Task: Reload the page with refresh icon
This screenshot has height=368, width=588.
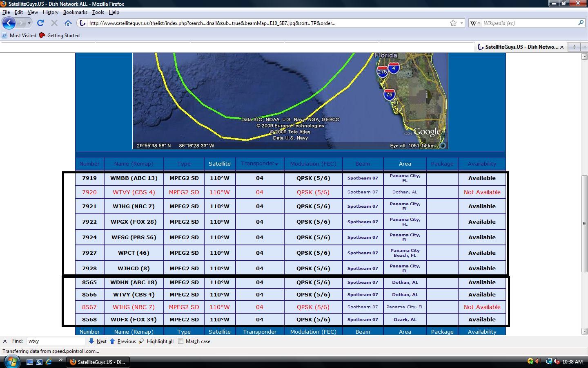Action: 40,23
